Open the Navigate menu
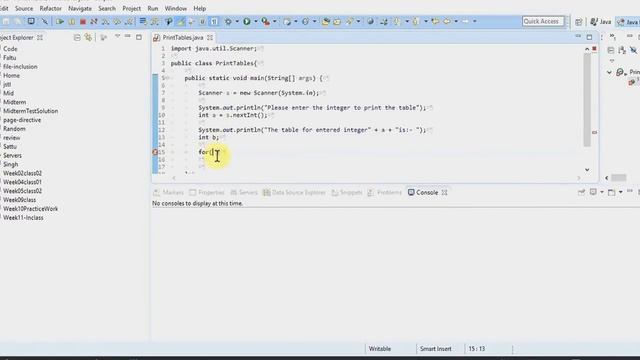The width and height of the screenshot is (640, 360). coord(80,8)
